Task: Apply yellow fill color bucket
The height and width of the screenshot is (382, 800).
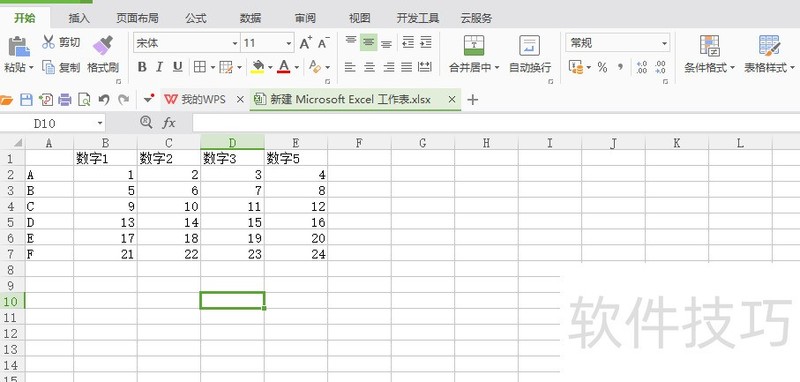Action: 258,67
